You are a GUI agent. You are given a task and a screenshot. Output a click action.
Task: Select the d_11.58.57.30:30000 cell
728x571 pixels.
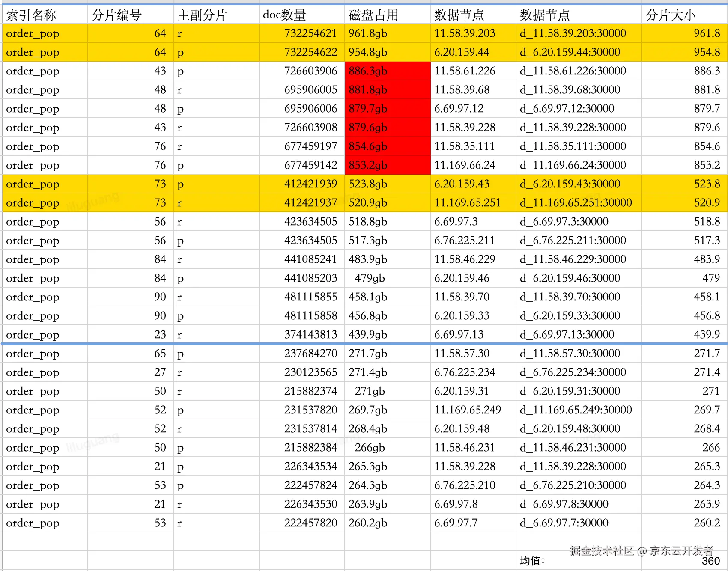579,354
